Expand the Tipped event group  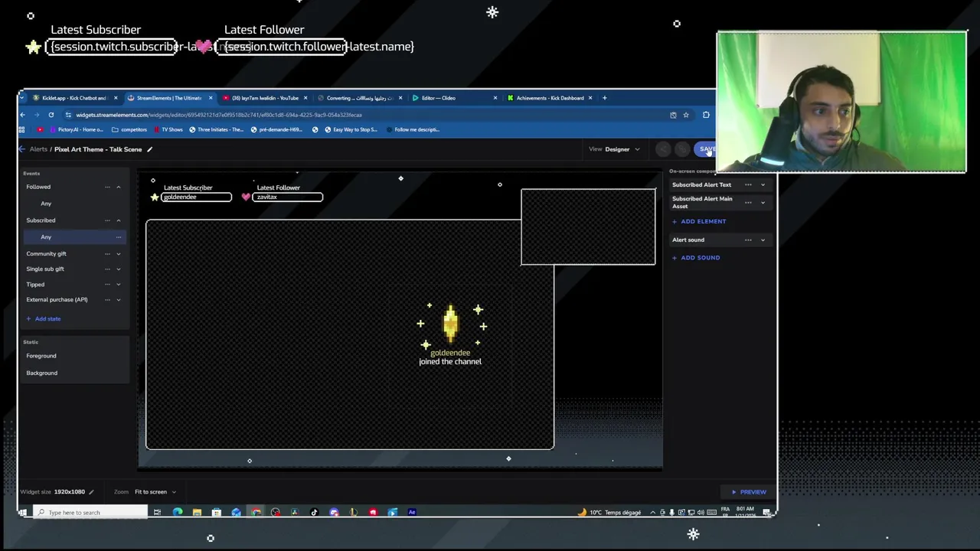118,284
